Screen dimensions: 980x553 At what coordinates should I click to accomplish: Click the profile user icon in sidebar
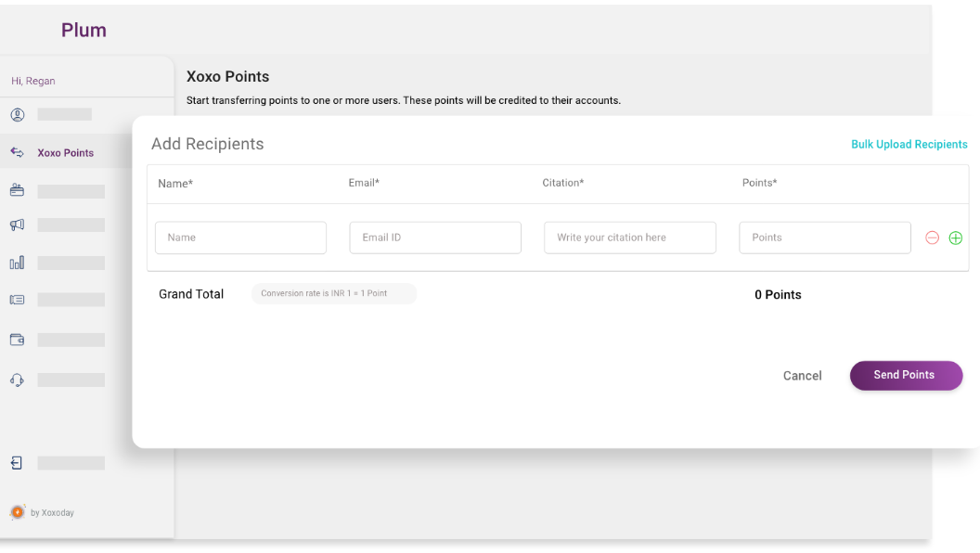pos(18,114)
